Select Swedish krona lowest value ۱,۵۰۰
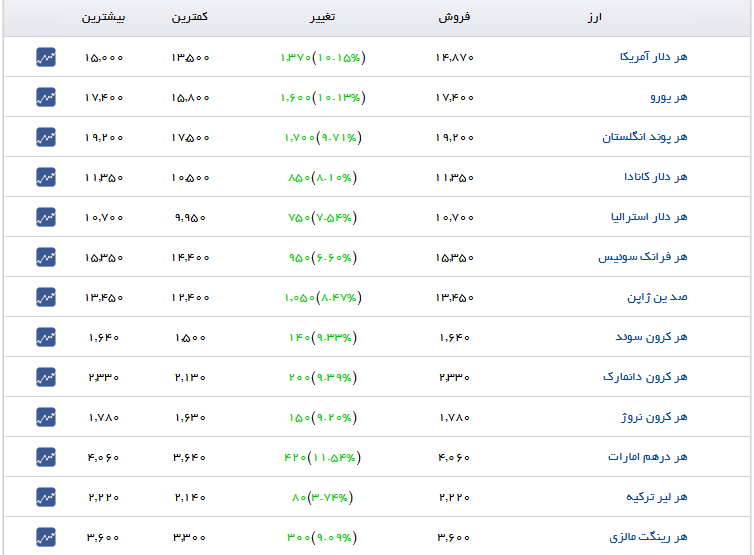 click(190, 338)
